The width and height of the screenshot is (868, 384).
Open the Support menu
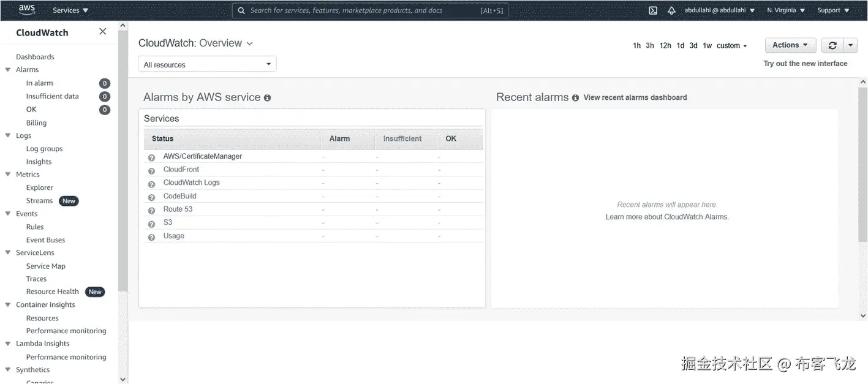(833, 10)
